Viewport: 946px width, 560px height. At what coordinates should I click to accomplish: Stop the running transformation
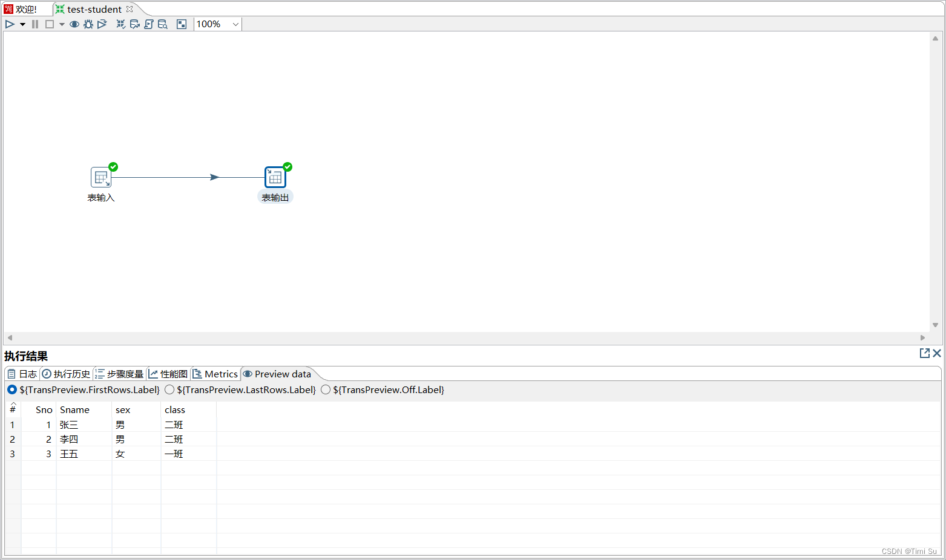tap(49, 24)
